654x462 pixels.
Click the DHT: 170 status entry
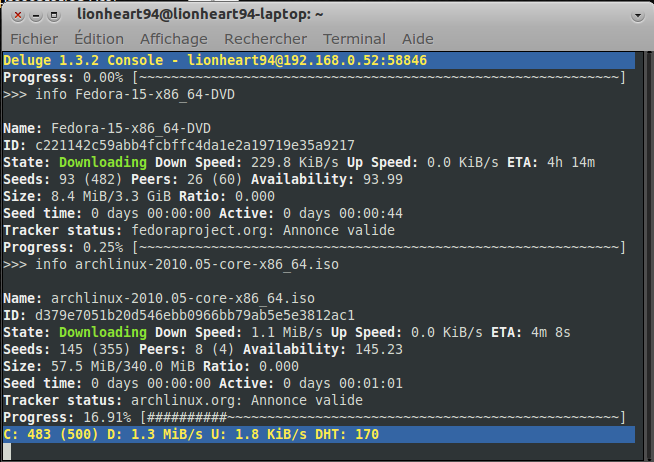tap(347, 434)
